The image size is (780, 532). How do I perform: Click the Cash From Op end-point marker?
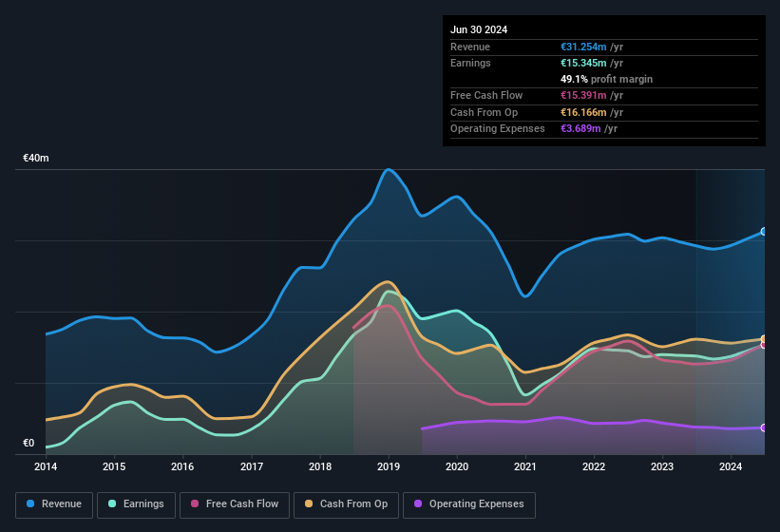(x=764, y=339)
